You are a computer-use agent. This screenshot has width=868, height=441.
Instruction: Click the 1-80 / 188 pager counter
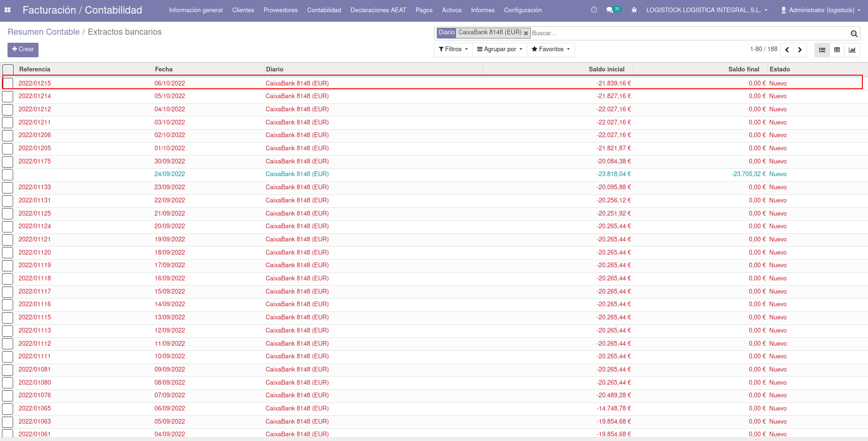pyautogui.click(x=764, y=49)
